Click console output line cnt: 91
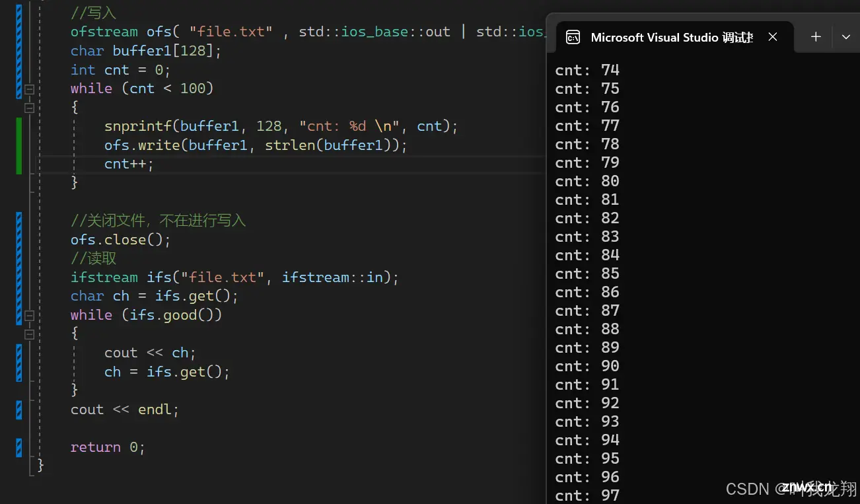 [587, 384]
